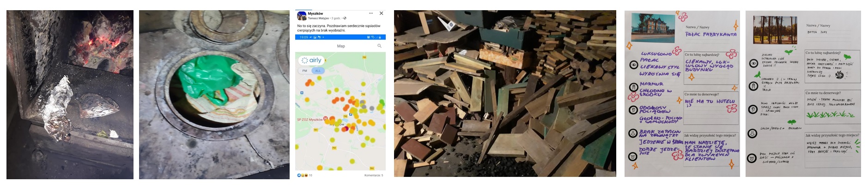Open the photo of aluminium foil by the embers
This screenshot has width=868, height=188.
point(70,95)
